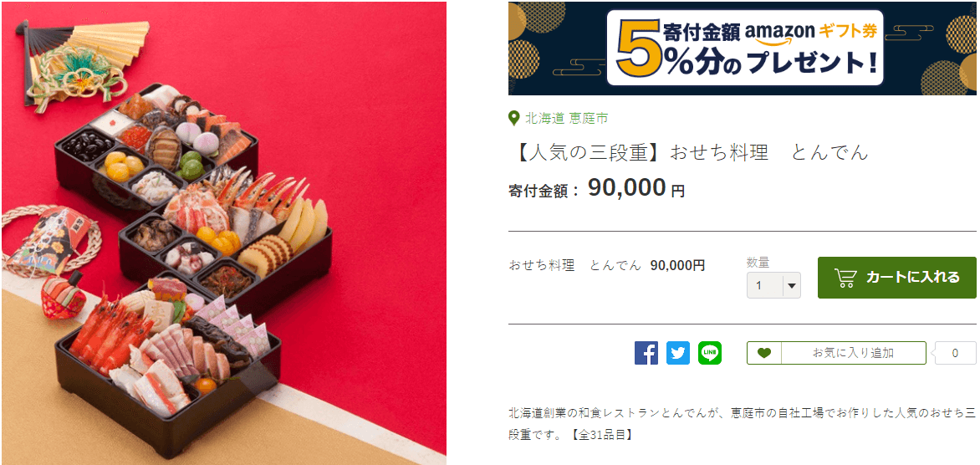Open the 数量 quantity dropdown

coord(773,285)
